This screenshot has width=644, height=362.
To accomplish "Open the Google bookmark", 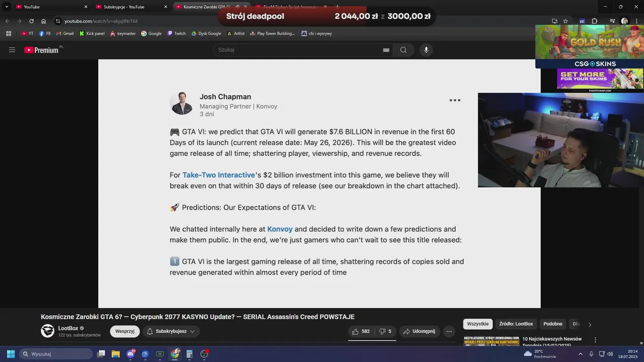I will (x=151, y=34).
